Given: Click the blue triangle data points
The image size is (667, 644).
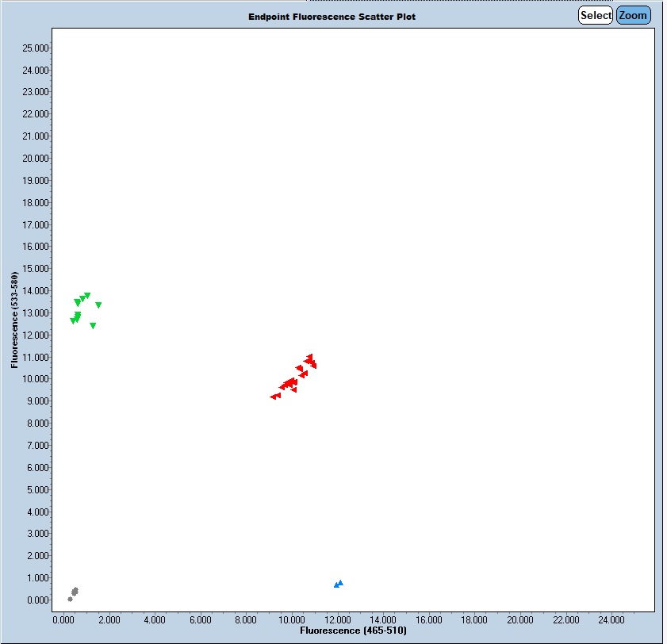Looking at the screenshot, I should pos(339,584).
